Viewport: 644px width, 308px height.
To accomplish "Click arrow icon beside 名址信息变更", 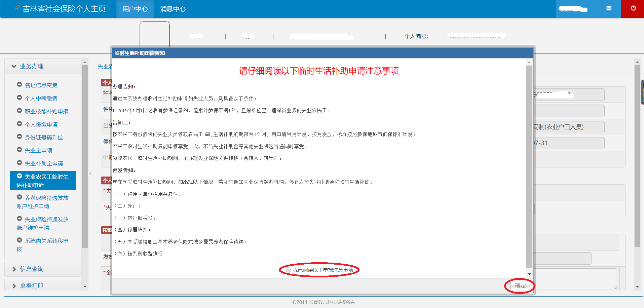I will tap(20, 84).
